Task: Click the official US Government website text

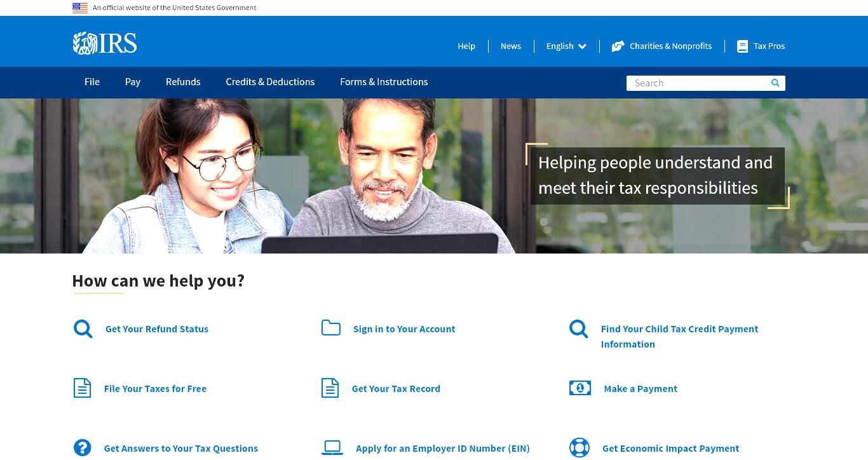Action: [175, 8]
